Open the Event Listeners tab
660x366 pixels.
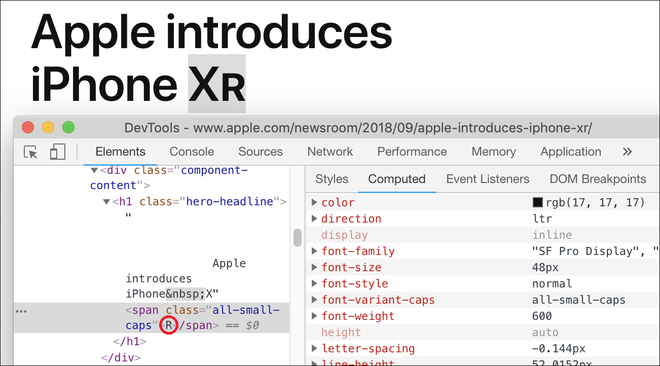[x=487, y=179]
